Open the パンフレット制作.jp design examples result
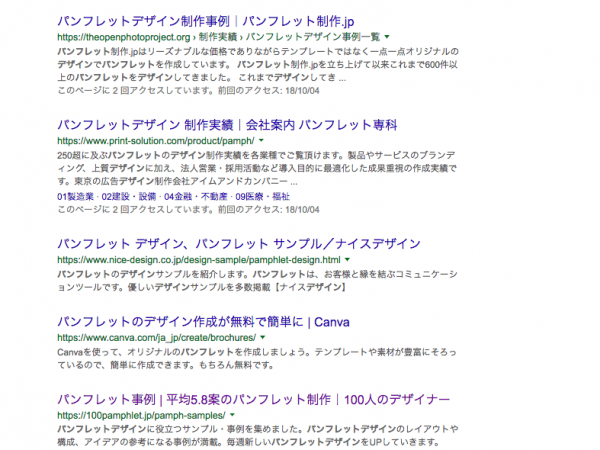Viewport: 600px width, 450px height. [206, 21]
